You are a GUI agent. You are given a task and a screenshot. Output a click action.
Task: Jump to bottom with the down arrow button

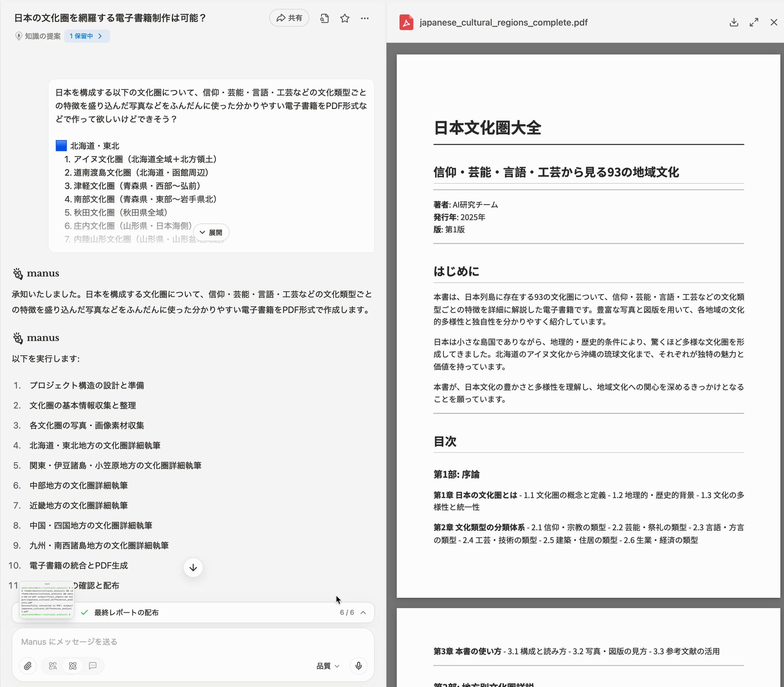(193, 568)
